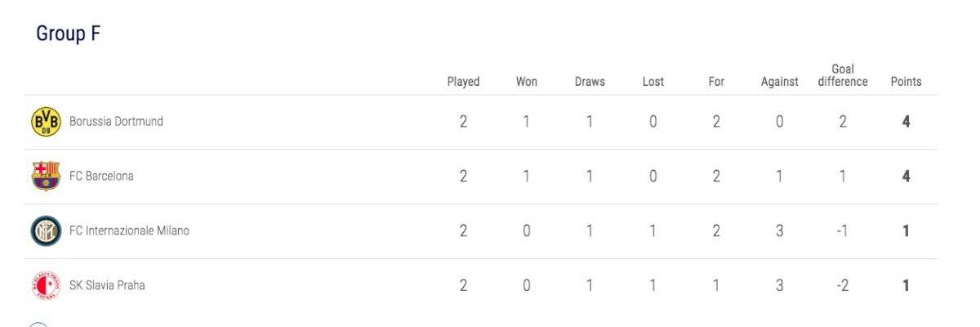Click the Internazionale Milano club crest
This screenshot has width=980, height=327.
pos(46,231)
